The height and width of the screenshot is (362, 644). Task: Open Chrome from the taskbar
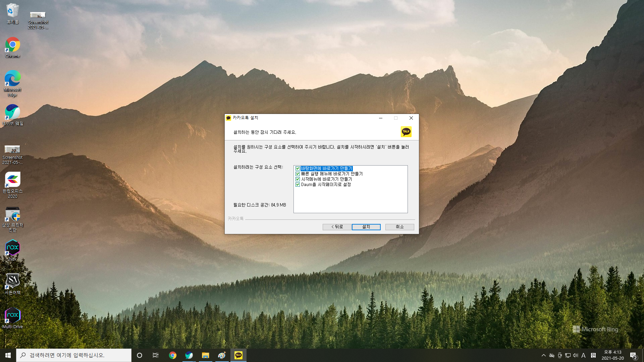[173, 355]
